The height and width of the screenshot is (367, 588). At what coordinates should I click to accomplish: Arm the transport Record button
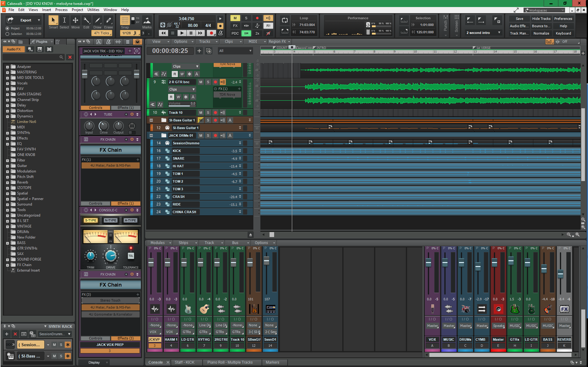pos(211,33)
